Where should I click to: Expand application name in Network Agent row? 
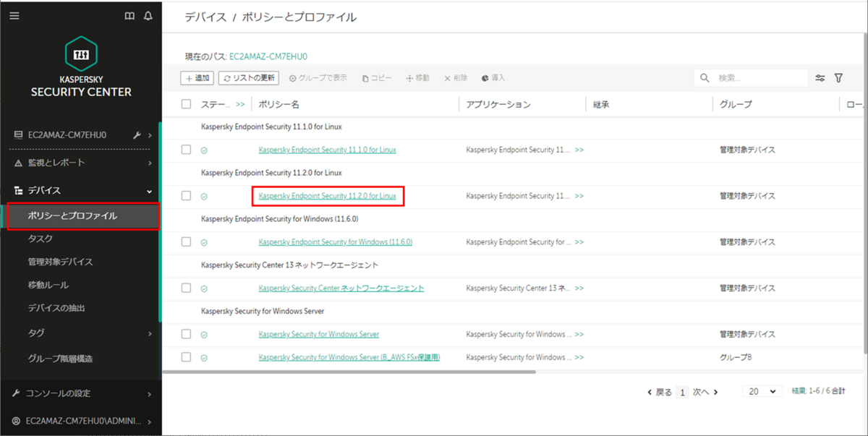[579, 288]
